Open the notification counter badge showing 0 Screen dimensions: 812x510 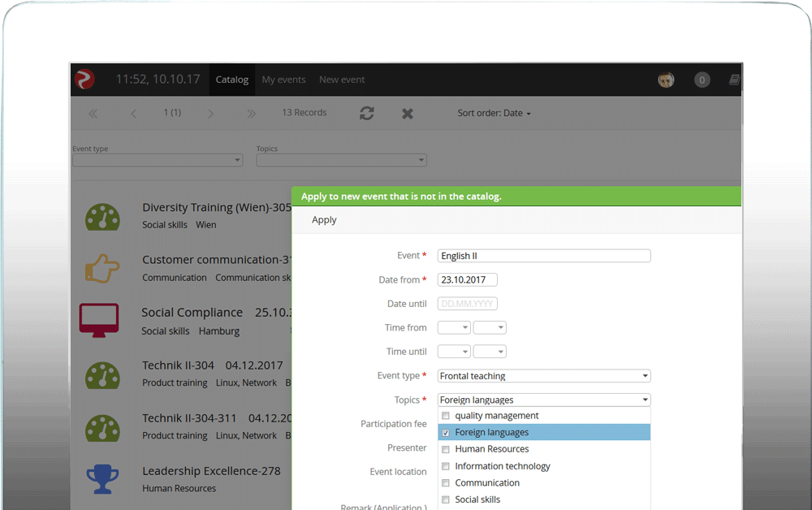click(x=702, y=80)
